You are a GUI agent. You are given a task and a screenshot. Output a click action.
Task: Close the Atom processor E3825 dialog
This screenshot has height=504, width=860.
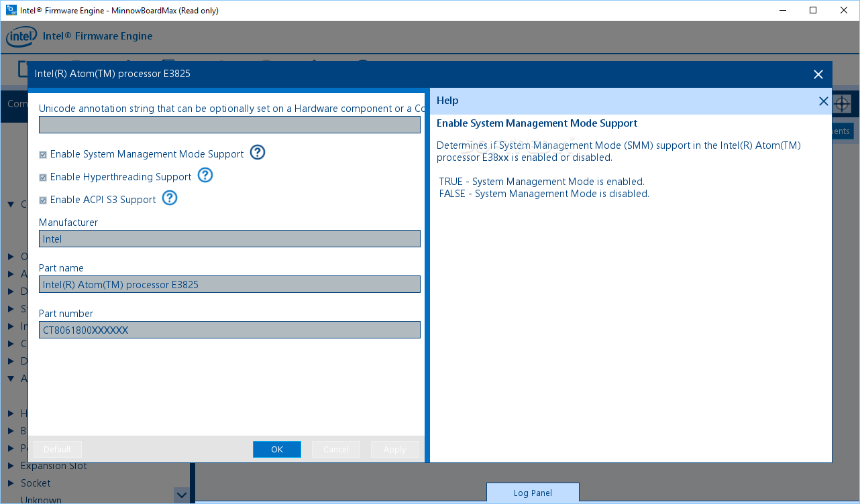click(818, 74)
